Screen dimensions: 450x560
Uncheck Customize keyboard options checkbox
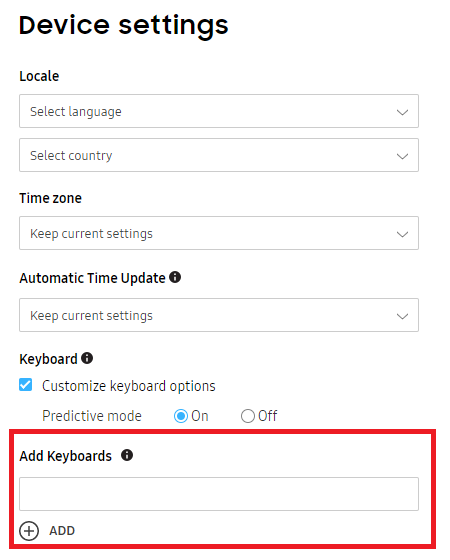pos(25,385)
